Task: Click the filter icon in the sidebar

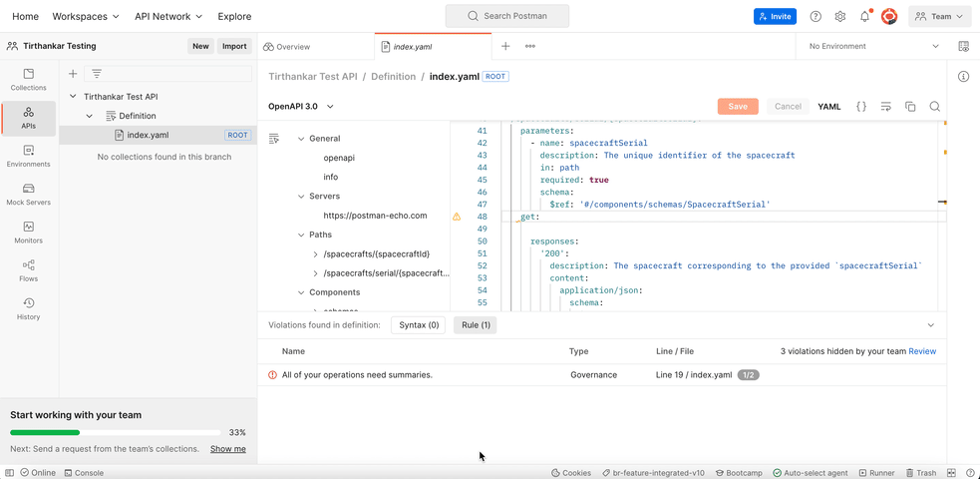Action: click(x=97, y=74)
